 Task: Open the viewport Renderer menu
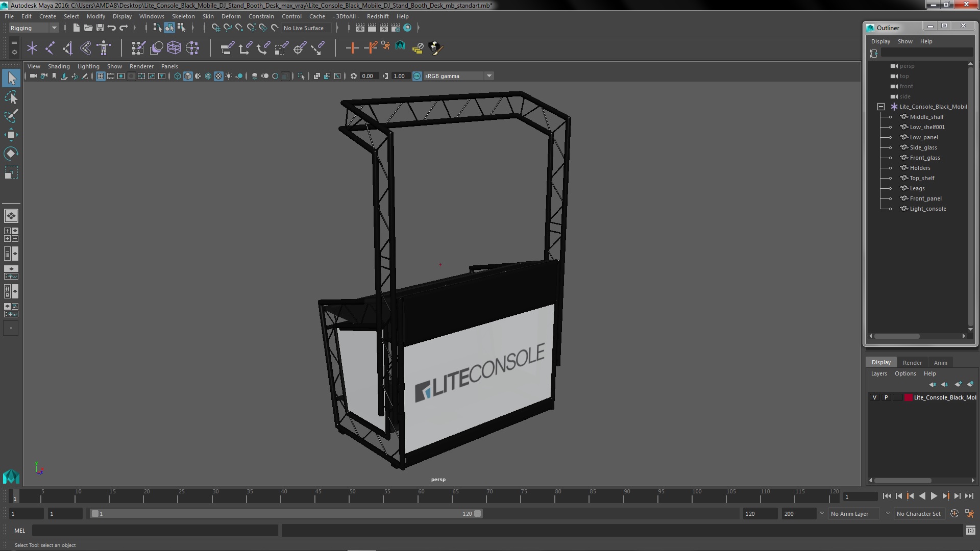pyautogui.click(x=141, y=66)
